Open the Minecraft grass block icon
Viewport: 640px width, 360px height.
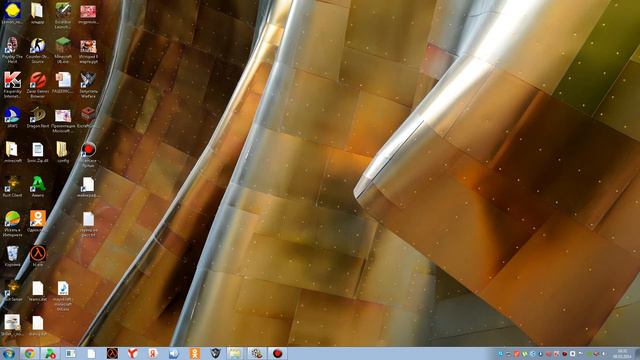63,45
